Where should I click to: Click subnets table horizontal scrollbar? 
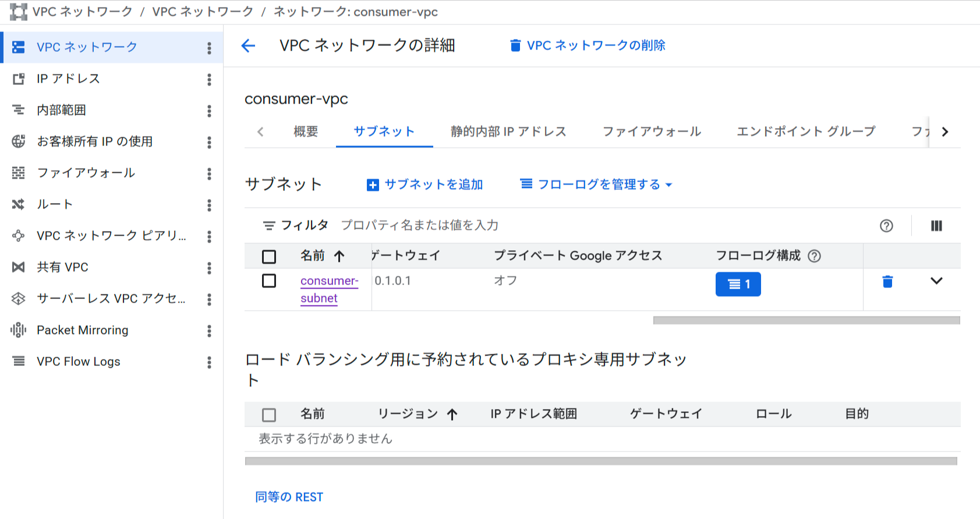tap(806, 320)
